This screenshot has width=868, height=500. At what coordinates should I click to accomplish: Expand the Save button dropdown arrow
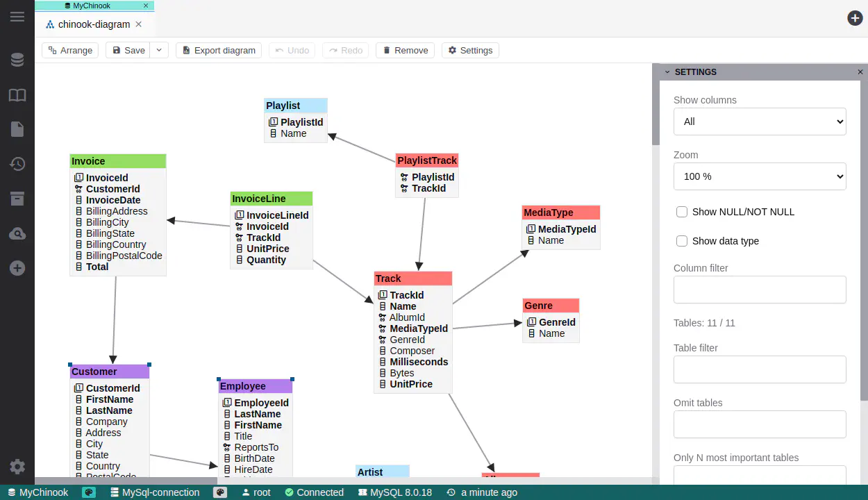coord(159,50)
